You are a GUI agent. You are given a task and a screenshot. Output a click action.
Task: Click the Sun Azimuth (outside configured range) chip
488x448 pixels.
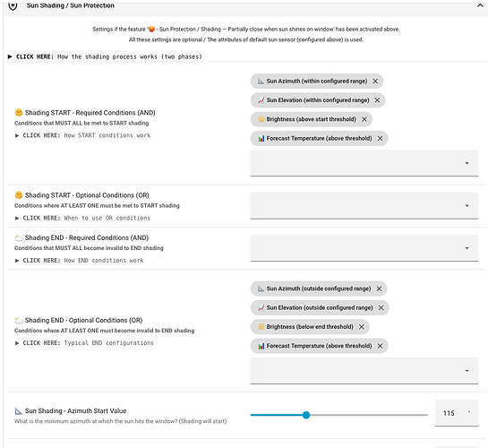319,289
